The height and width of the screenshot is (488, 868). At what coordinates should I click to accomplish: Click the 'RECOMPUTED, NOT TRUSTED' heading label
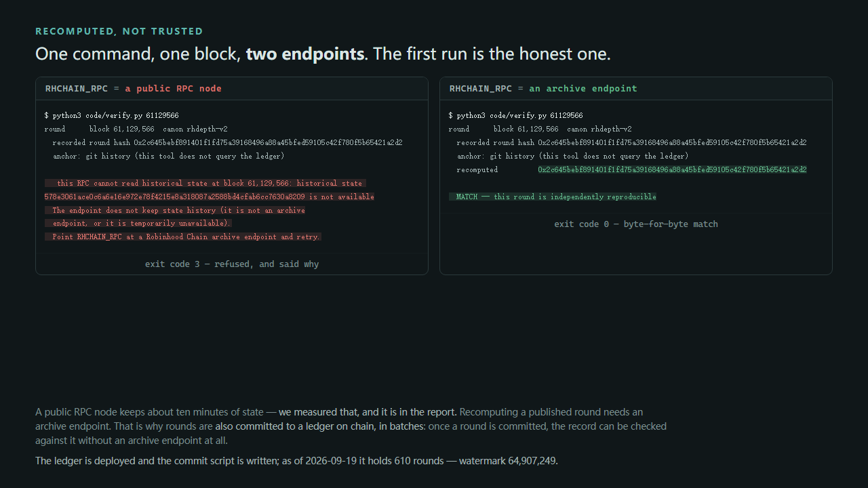click(119, 31)
